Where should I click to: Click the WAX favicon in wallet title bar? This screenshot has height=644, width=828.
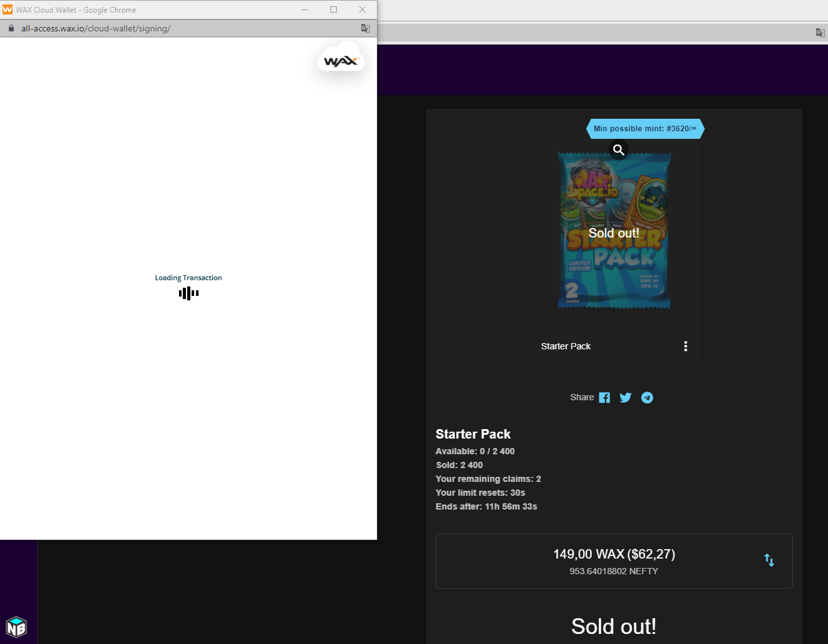click(8, 9)
